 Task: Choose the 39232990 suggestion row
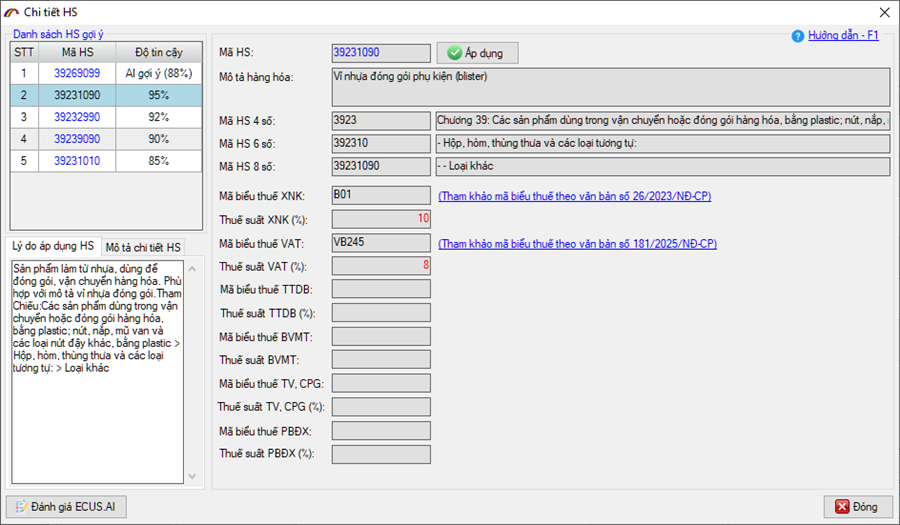pyautogui.click(x=76, y=117)
